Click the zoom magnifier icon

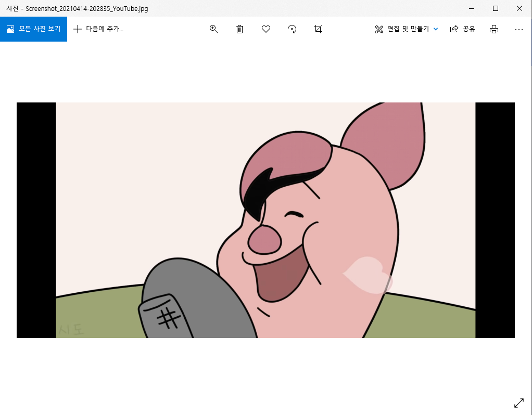(214, 29)
